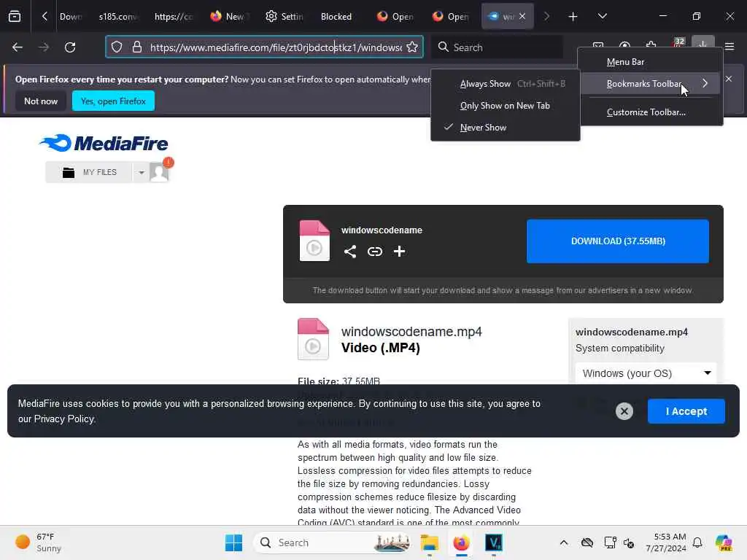Reload the current page
747x560 pixels.
[70, 47]
